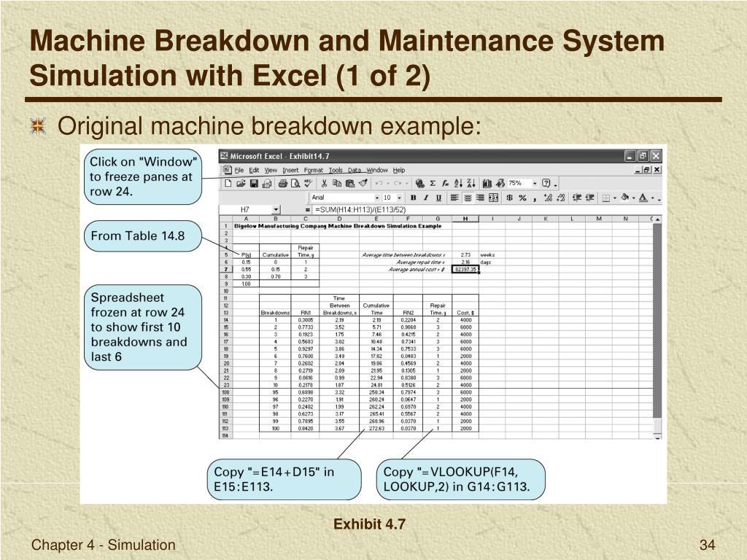Open the Fill Color dropdown arrow
This screenshot has height=560, width=747.
(x=634, y=198)
